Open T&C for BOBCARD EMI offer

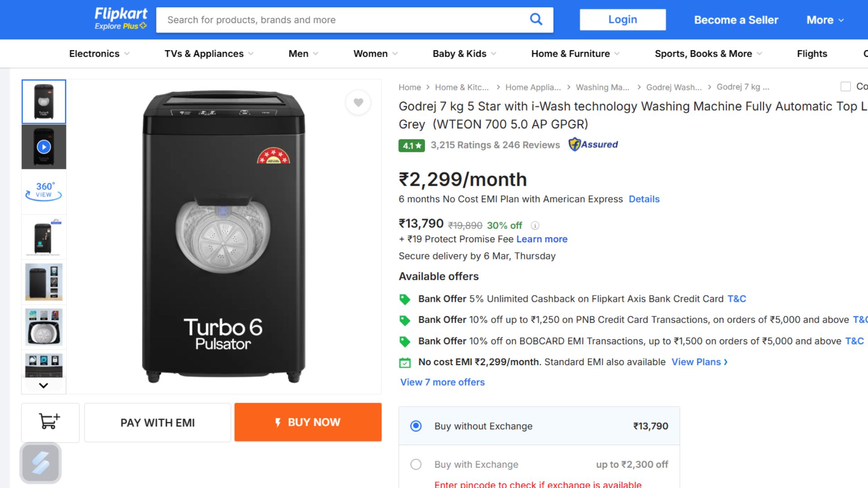(854, 341)
